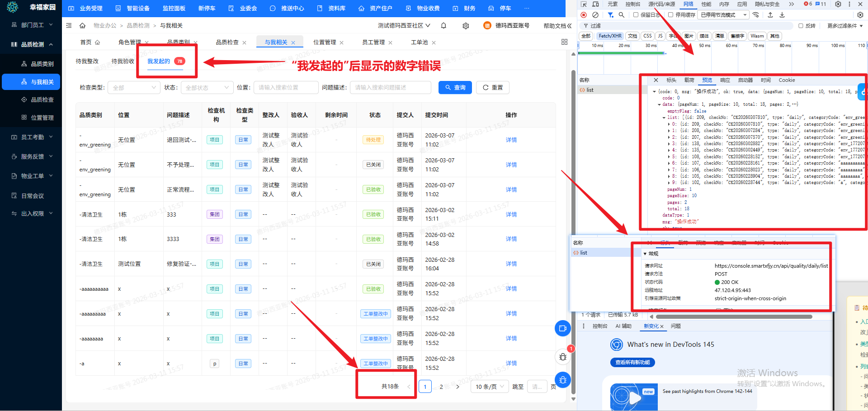Click the blue 查询 button
This screenshot has width=868, height=411.
(x=455, y=88)
